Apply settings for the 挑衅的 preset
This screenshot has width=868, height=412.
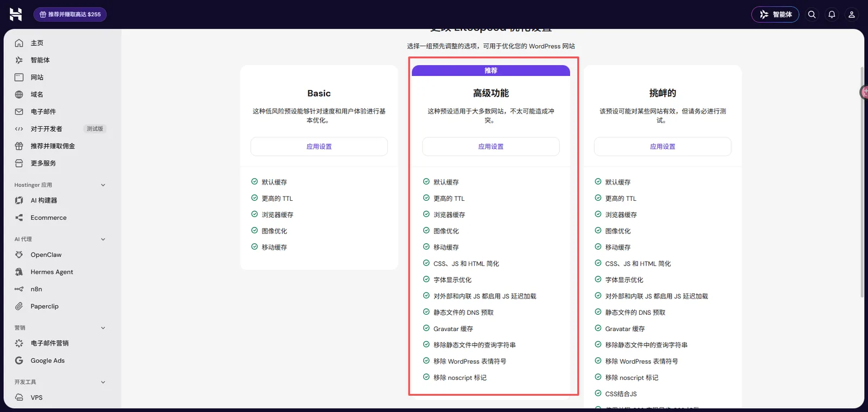pos(662,147)
